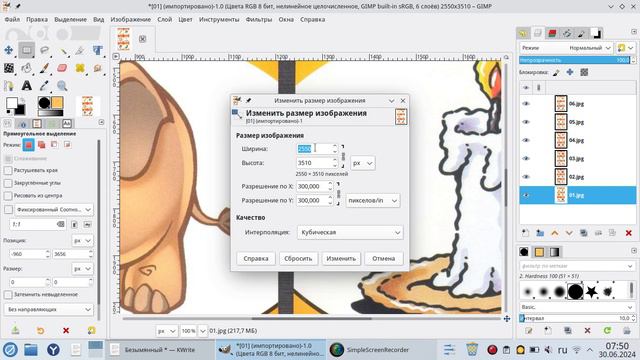Screen dimensions: 640x360
Task: Click the add to selection mode icon
Action: point(41,144)
